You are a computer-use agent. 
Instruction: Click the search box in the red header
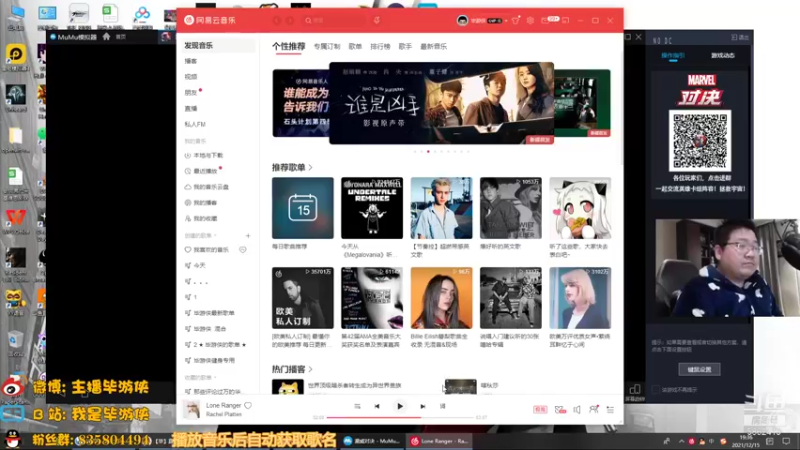click(x=335, y=20)
